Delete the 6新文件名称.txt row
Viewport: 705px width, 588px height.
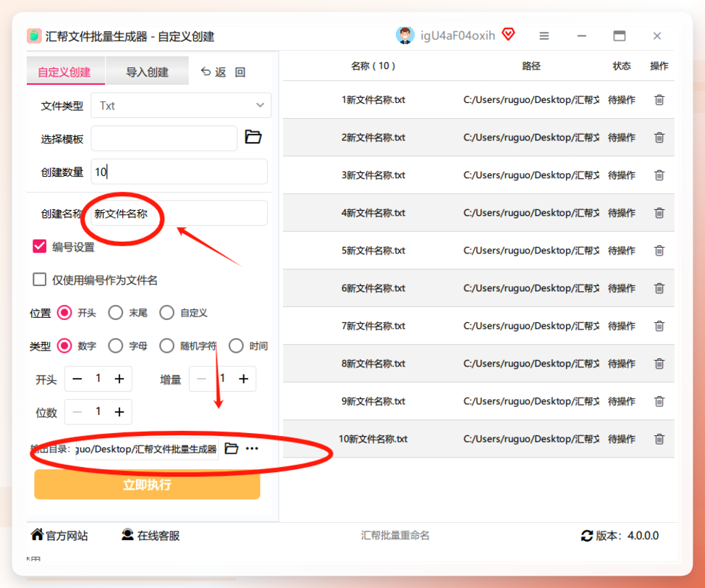659,288
